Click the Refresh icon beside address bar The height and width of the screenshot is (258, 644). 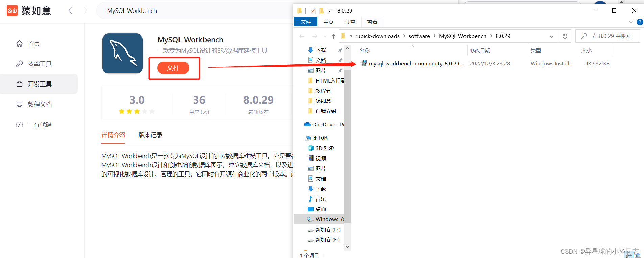coord(565,36)
